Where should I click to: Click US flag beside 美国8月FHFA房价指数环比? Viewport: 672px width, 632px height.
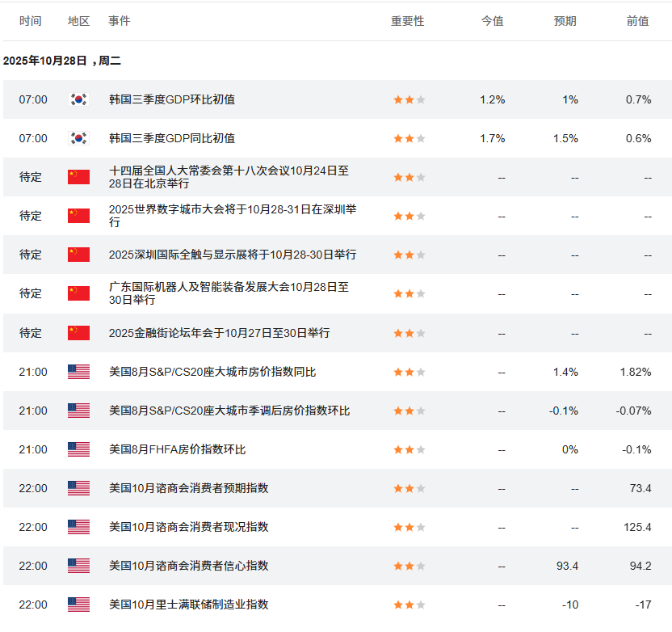[78, 449]
